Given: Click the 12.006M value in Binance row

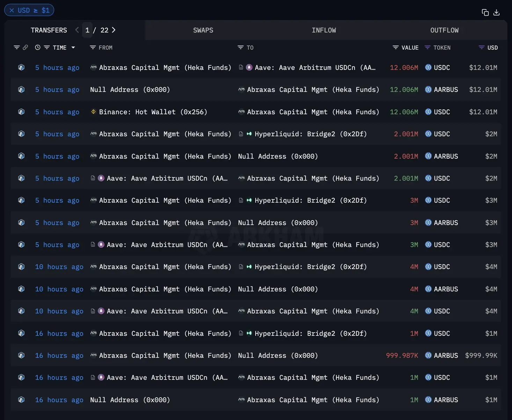Looking at the screenshot, I should click(x=404, y=112).
